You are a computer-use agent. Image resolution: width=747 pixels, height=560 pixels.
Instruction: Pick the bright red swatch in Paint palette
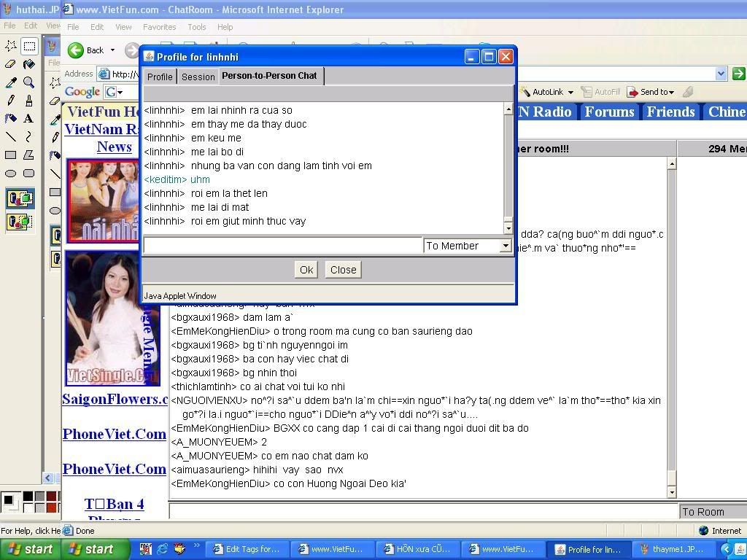[x=52, y=507]
